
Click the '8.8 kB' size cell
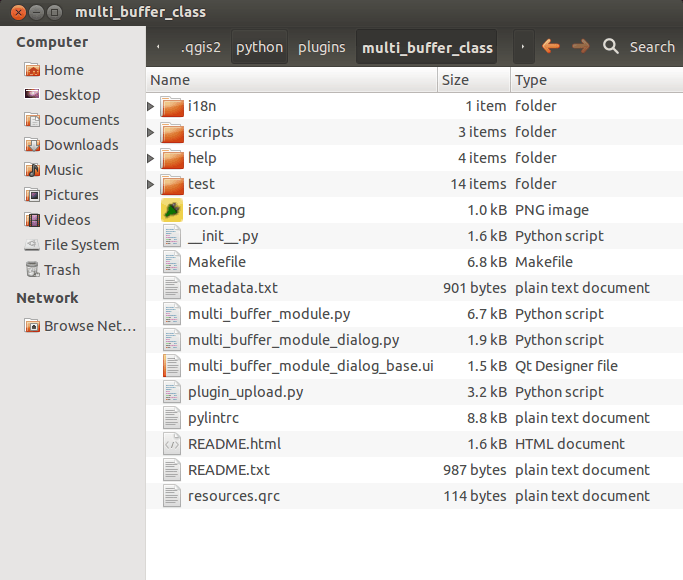487,418
